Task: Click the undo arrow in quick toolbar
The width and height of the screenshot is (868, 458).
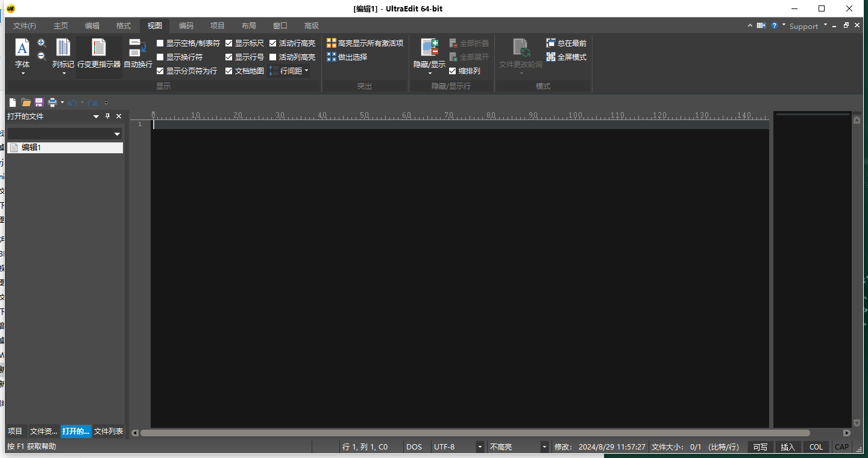Action: (x=72, y=103)
